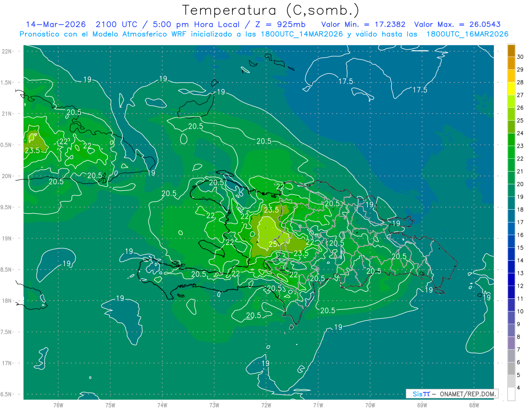Viewport: 532px width, 411px height.
Task: Click the "26" label on the color scale
Action: (520, 108)
